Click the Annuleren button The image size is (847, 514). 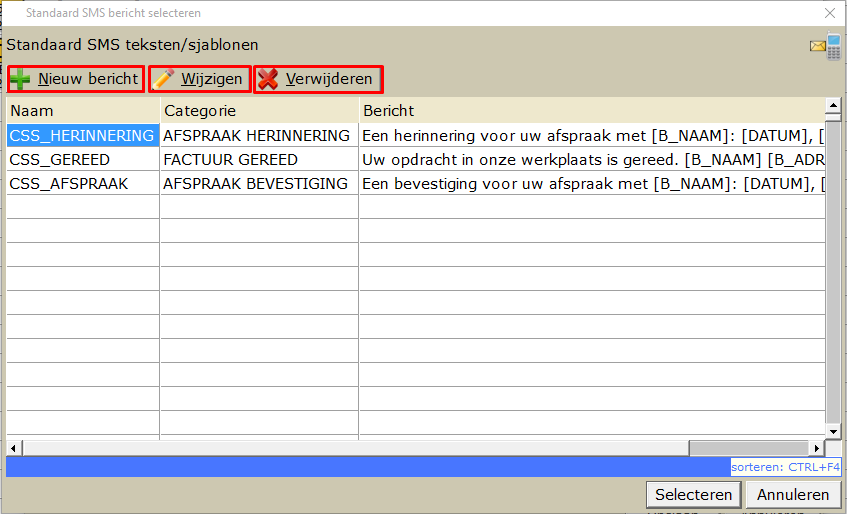click(792, 495)
